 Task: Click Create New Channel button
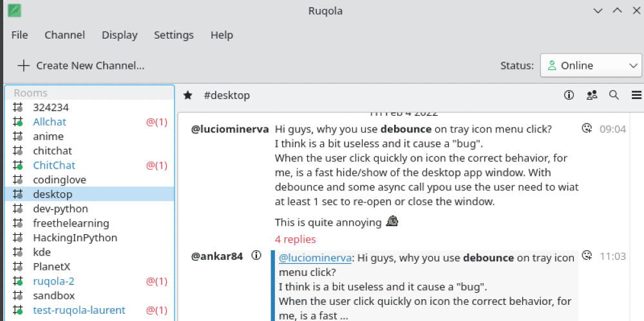pyautogui.click(x=81, y=66)
